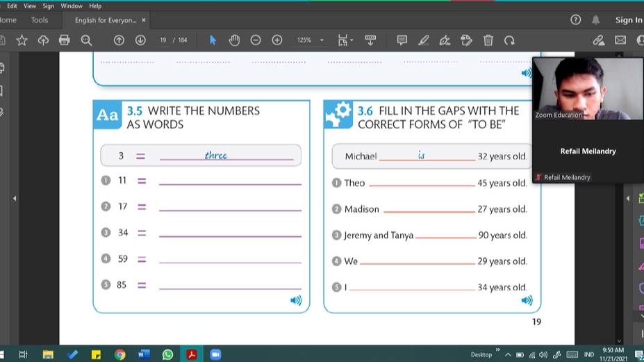
Task: Open notifications bell icon
Action: click(596, 19)
